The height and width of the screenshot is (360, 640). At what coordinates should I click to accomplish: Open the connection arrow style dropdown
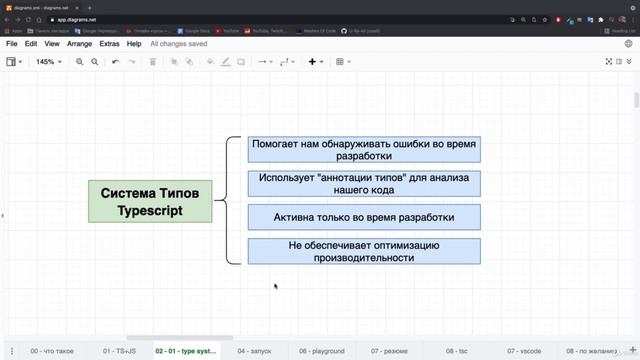point(265,62)
